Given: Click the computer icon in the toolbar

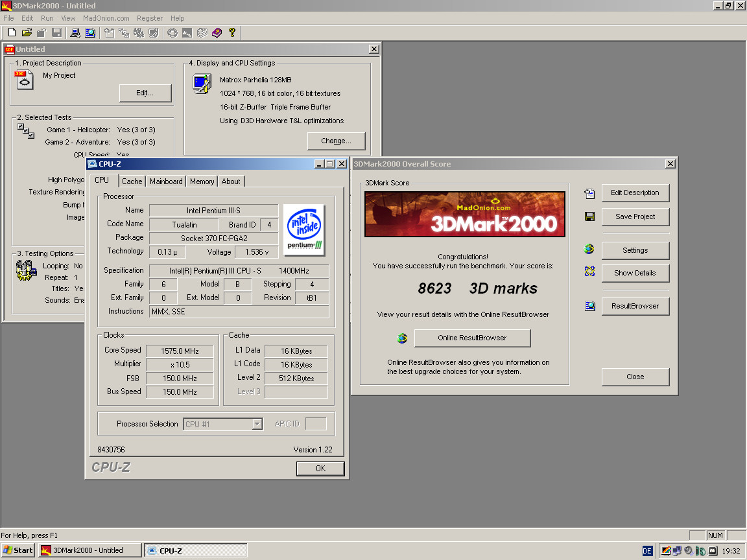Looking at the screenshot, I should coord(75,32).
